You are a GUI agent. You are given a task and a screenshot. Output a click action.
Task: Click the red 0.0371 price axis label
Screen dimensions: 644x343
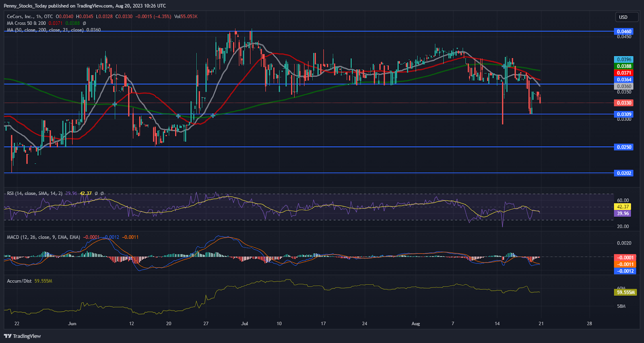[x=624, y=73]
